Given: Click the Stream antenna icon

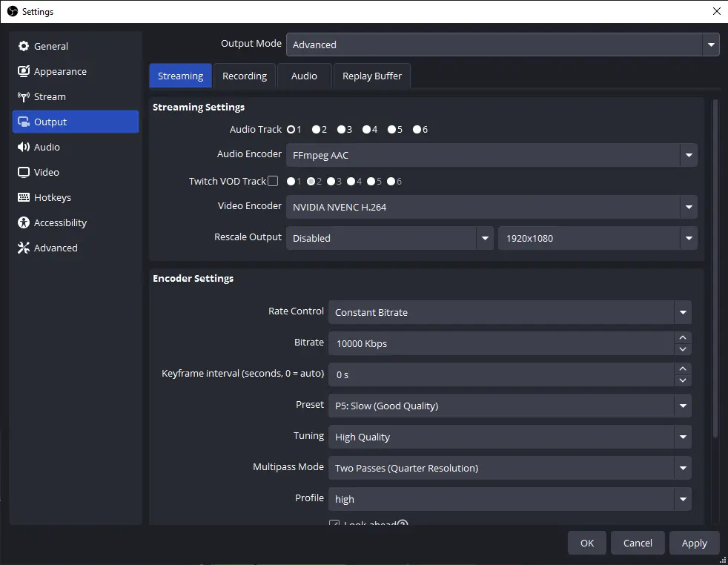Looking at the screenshot, I should point(24,96).
